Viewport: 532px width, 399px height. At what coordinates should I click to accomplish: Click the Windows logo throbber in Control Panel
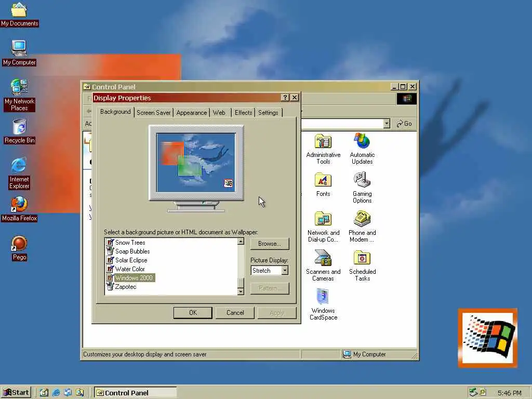click(x=406, y=99)
